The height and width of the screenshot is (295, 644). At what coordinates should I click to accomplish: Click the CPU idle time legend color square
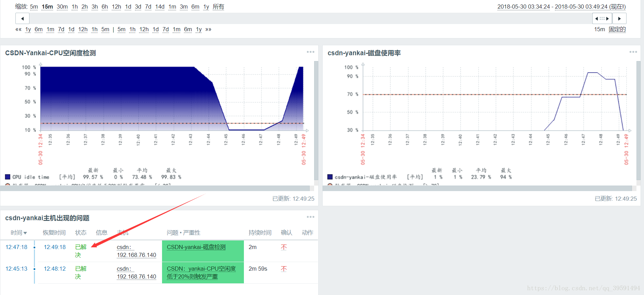(x=8, y=177)
